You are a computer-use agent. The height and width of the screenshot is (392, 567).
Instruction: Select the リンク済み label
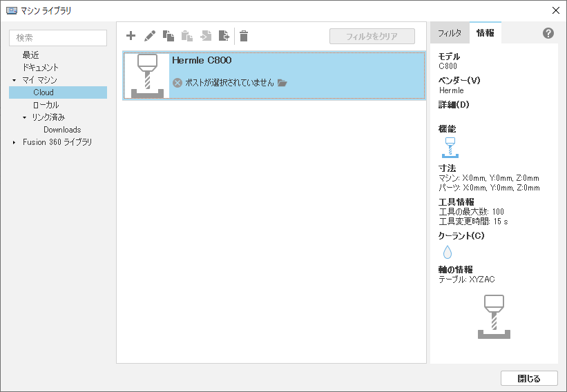pyautogui.click(x=48, y=117)
